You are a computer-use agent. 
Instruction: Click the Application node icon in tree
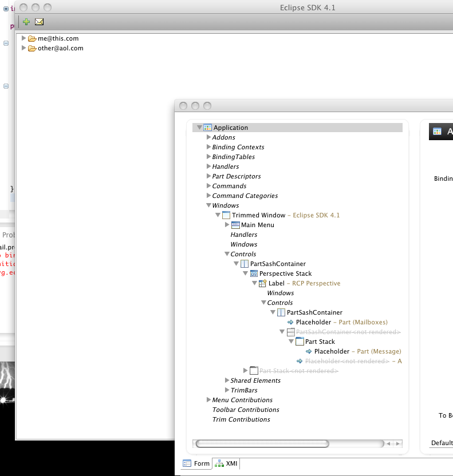[x=207, y=128]
